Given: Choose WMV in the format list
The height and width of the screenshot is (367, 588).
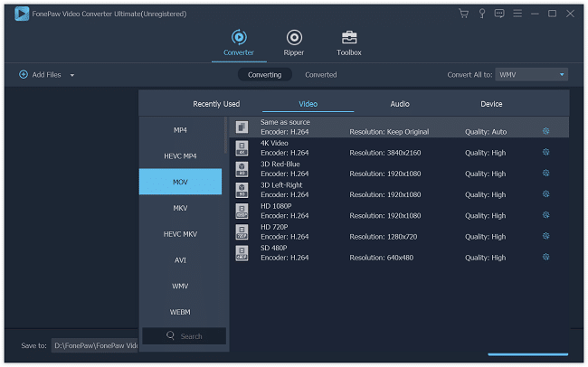Looking at the screenshot, I should 180,286.
